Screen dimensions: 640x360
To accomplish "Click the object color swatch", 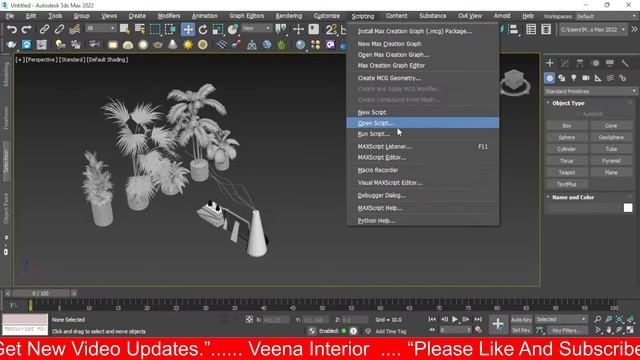I will pos(628,208).
